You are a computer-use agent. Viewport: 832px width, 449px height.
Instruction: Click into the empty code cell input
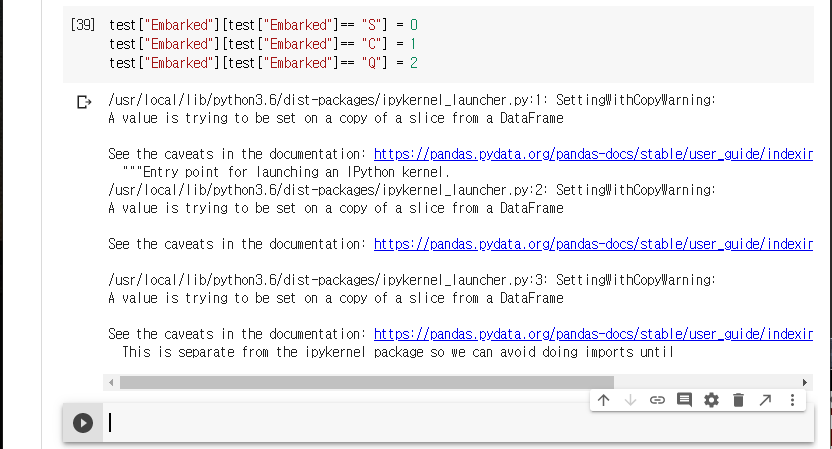coord(450,423)
